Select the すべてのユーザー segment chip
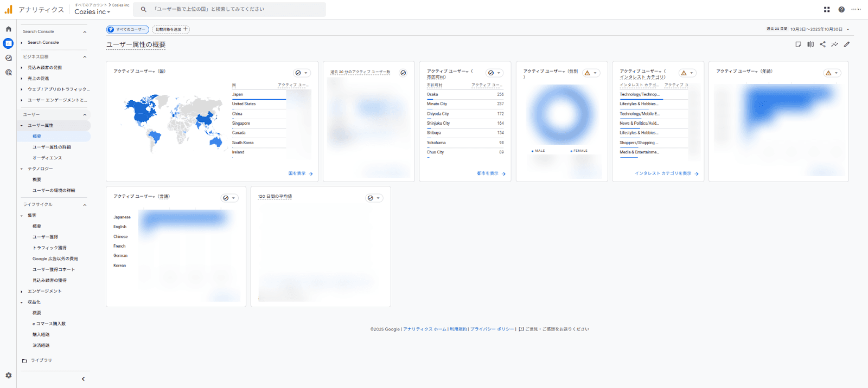 click(127, 29)
